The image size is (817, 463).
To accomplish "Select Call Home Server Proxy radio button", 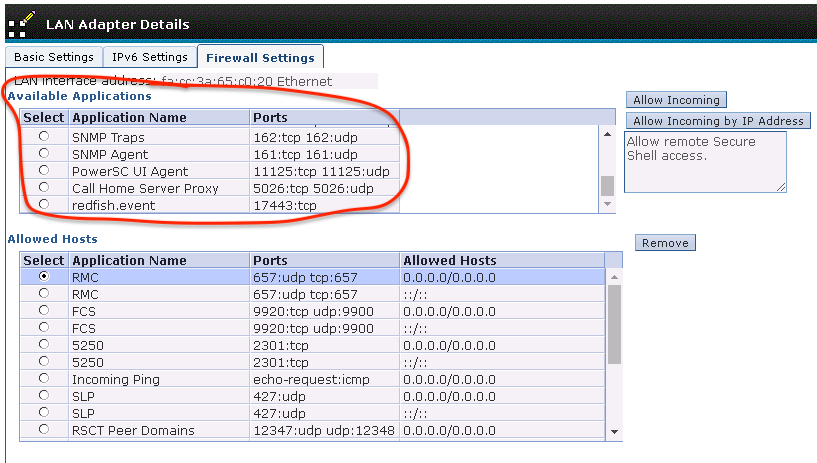I will click(x=43, y=188).
